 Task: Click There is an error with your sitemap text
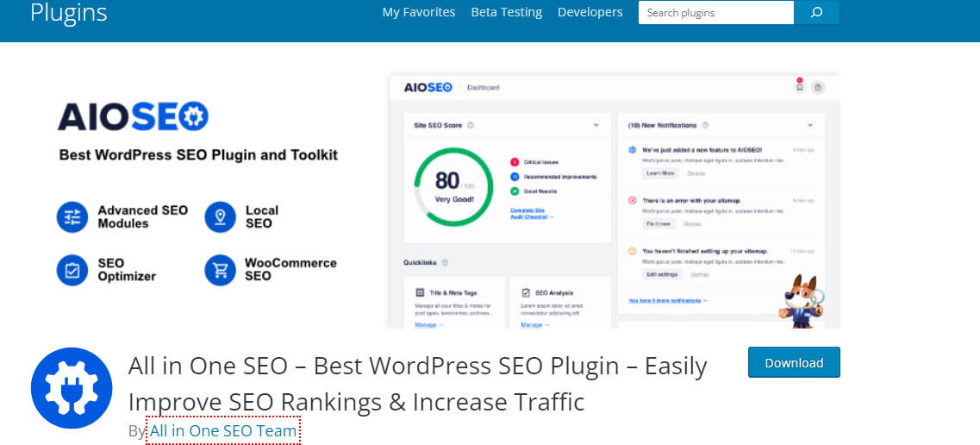pyautogui.click(x=692, y=201)
